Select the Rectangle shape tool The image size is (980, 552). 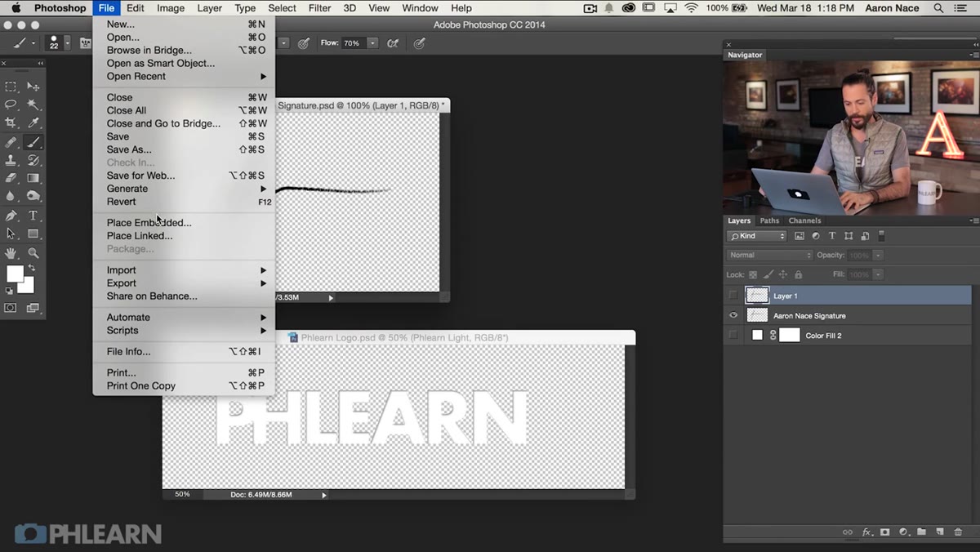pos(33,234)
